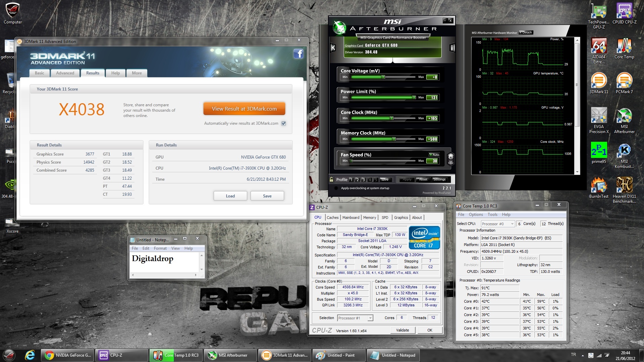Click View Result at 3DMark.com button
The width and height of the screenshot is (644, 362).
tap(244, 109)
